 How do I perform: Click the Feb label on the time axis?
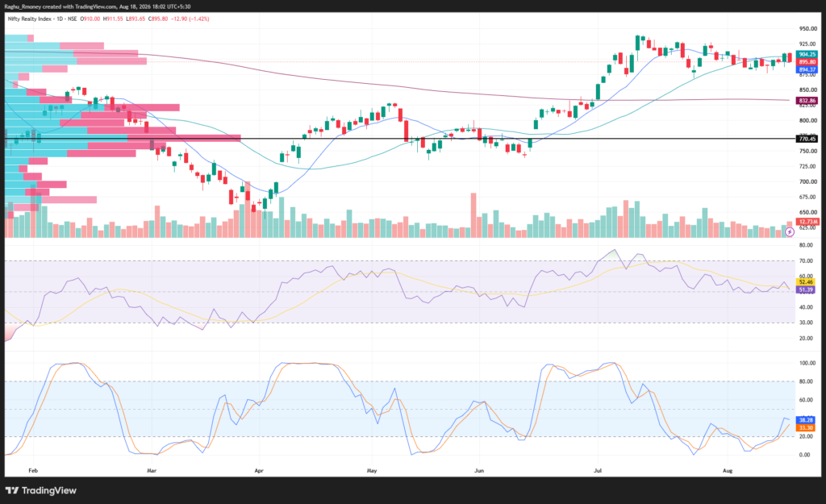[33, 471]
